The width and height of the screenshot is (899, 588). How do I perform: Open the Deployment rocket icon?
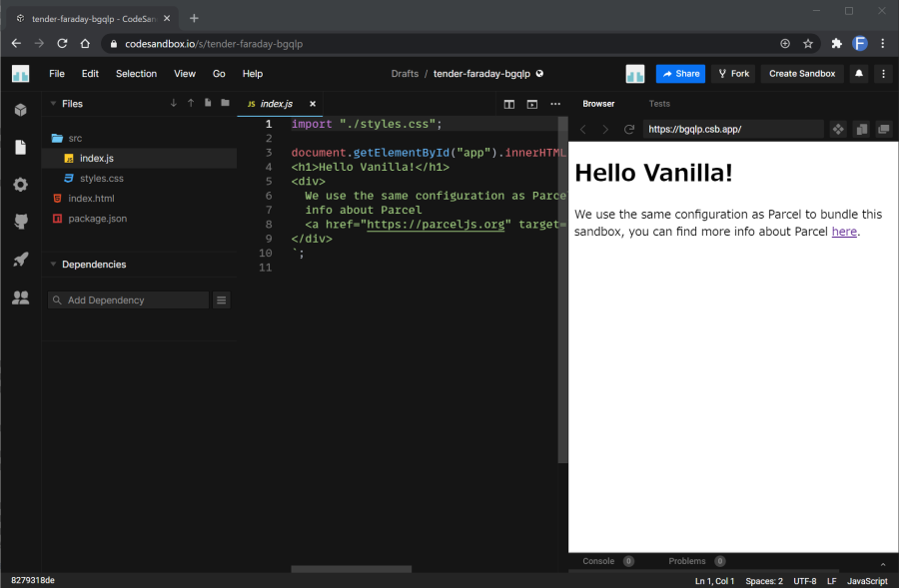click(20, 260)
